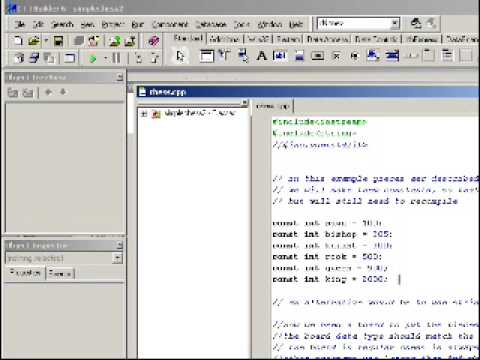Screen dimensions: 480x360
Task: Select the RadioButton component icon
Action: click(355, 56)
